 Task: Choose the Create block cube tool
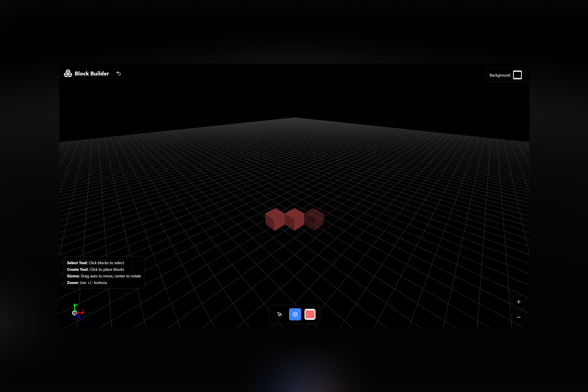click(x=295, y=314)
